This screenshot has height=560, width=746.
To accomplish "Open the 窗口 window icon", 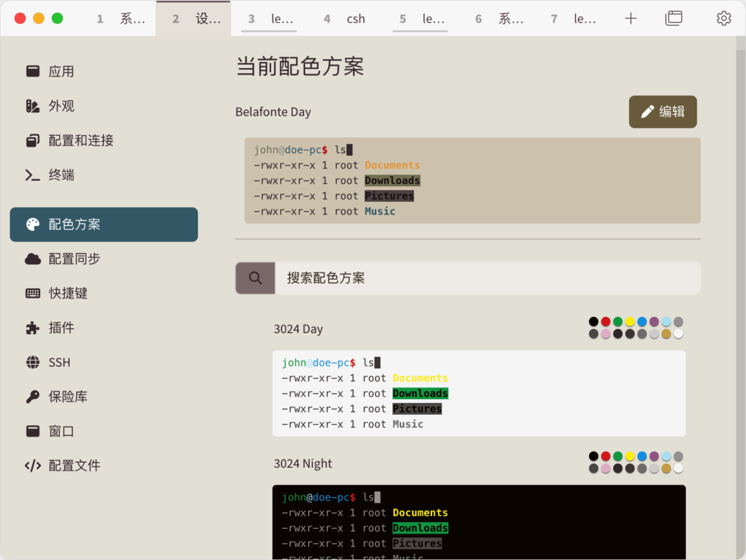I will (x=33, y=431).
